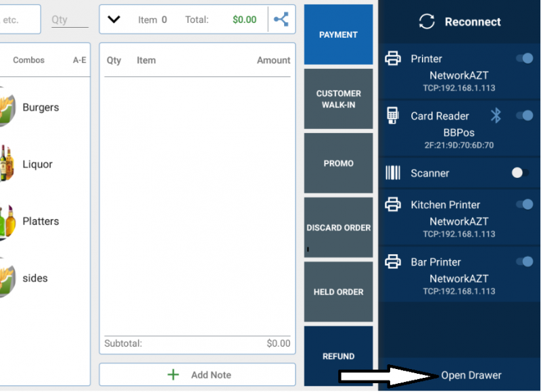Screen dimensions: 541x392
Task: Click the Reconnect refresh icon
Action: point(427,22)
